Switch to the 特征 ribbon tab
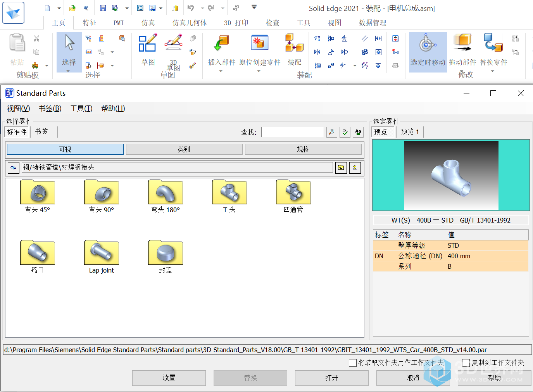Image resolution: width=533 pixels, height=392 pixels. point(89,23)
